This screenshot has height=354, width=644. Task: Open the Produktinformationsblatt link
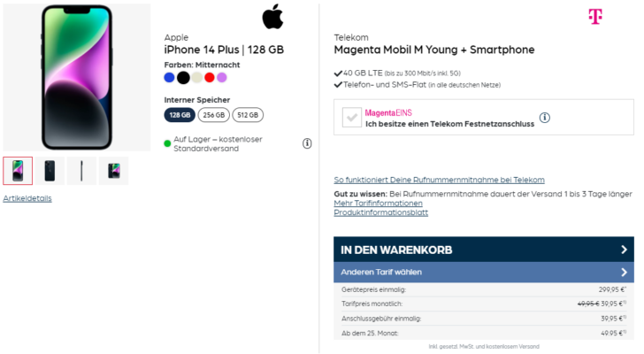pyautogui.click(x=380, y=212)
